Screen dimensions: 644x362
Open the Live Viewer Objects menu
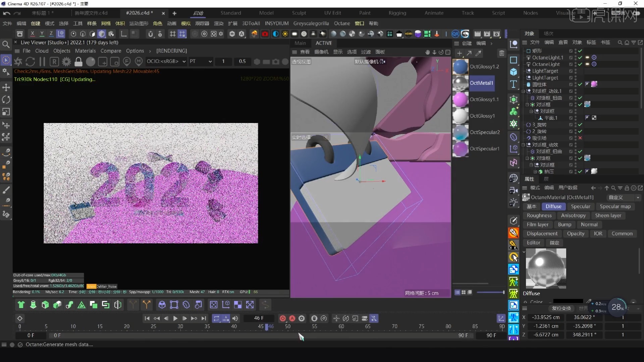[x=62, y=51]
